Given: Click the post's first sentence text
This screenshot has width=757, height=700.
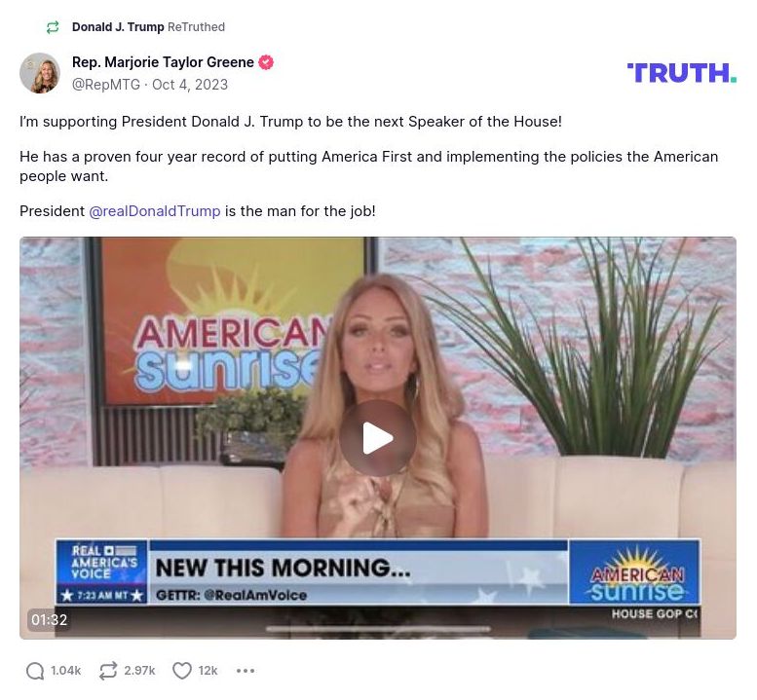Looking at the screenshot, I should click(290, 122).
